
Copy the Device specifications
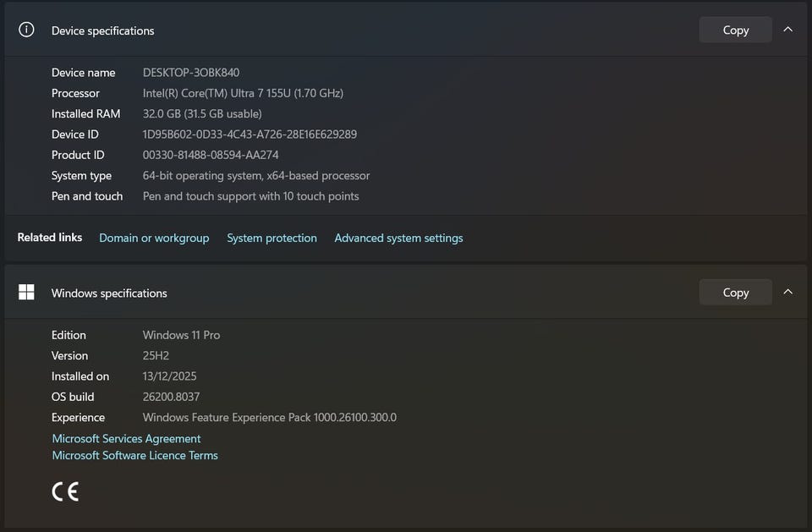pyautogui.click(x=735, y=30)
